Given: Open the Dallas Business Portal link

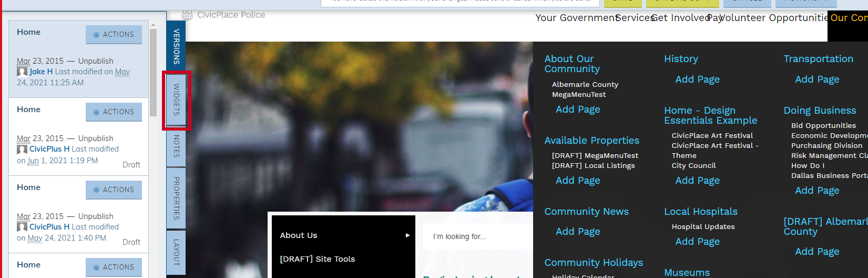Looking at the screenshot, I should 829,175.
